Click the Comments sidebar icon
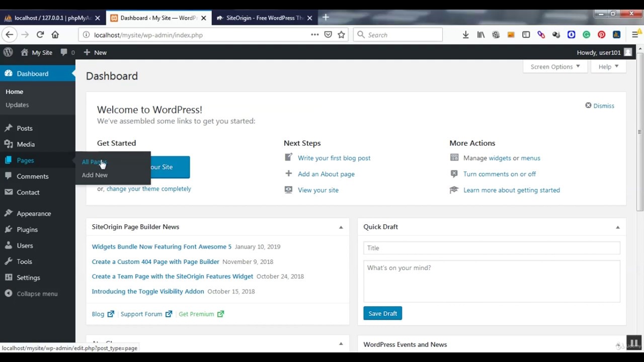 click(8, 176)
